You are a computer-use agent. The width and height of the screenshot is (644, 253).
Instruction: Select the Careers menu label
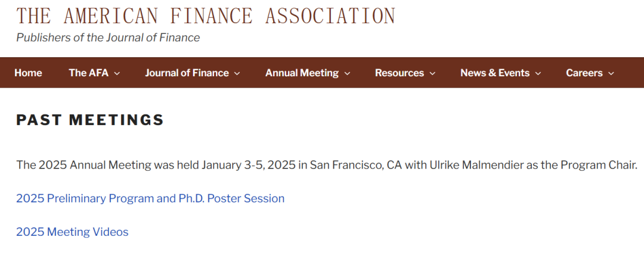[x=584, y=73]
